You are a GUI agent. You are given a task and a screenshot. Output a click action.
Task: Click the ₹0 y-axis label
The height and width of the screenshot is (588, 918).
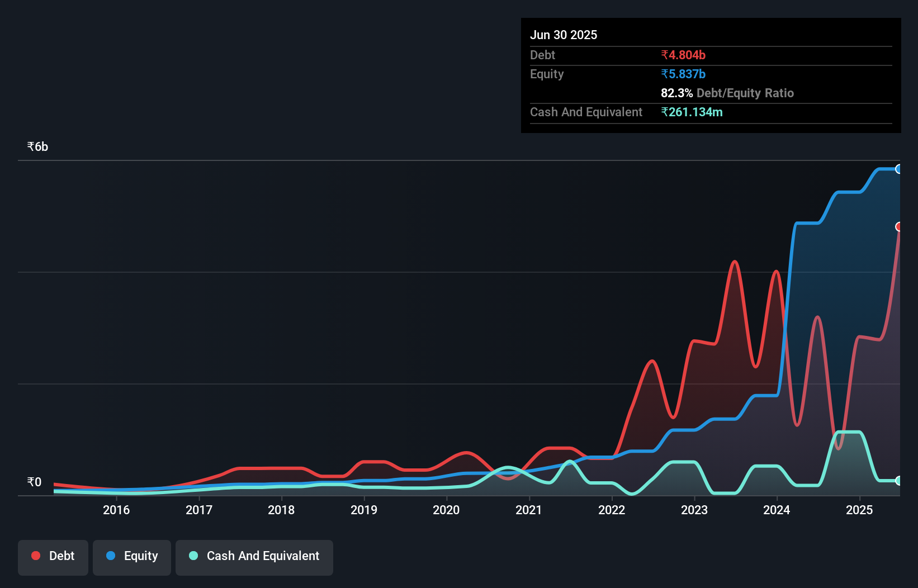[34, 482]
